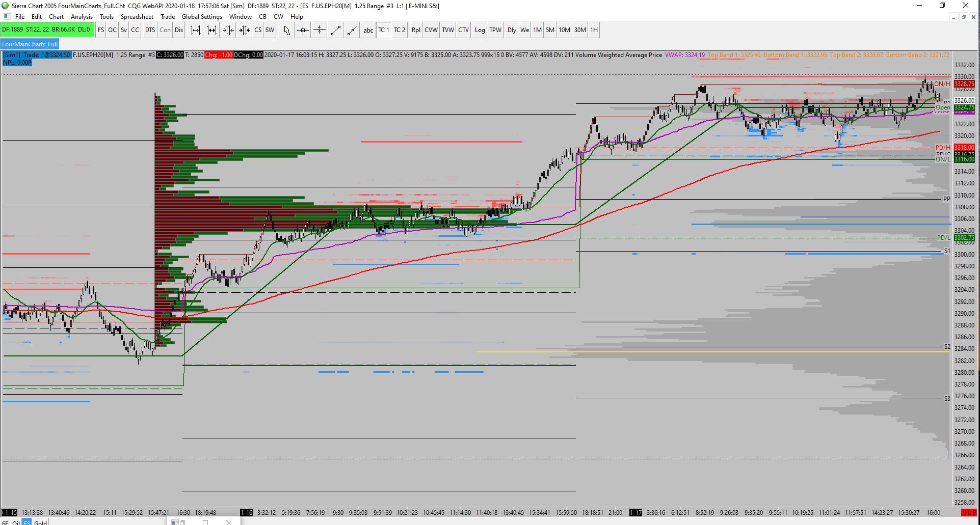
Task: Open the Spreadsheet menu
Action: 137,16
